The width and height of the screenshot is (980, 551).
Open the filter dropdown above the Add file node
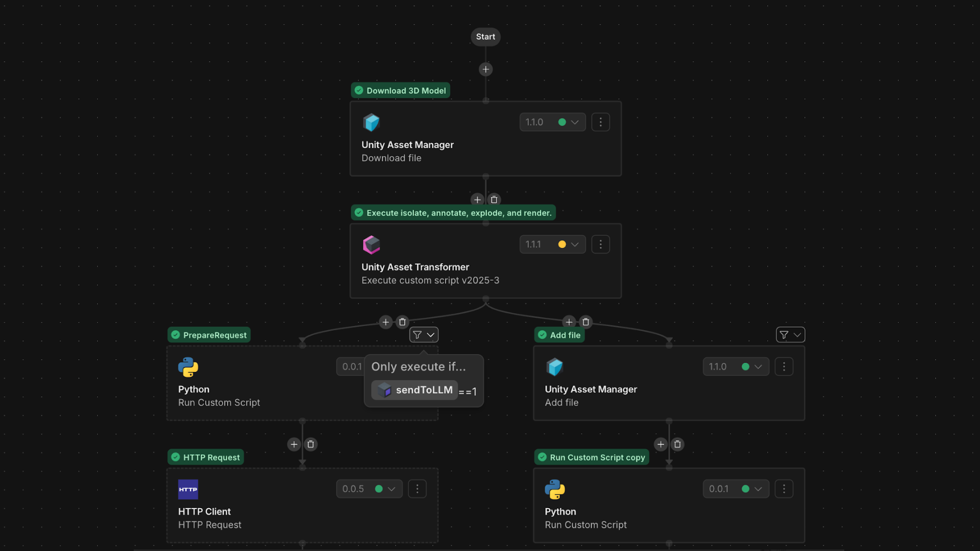[791, 335]
